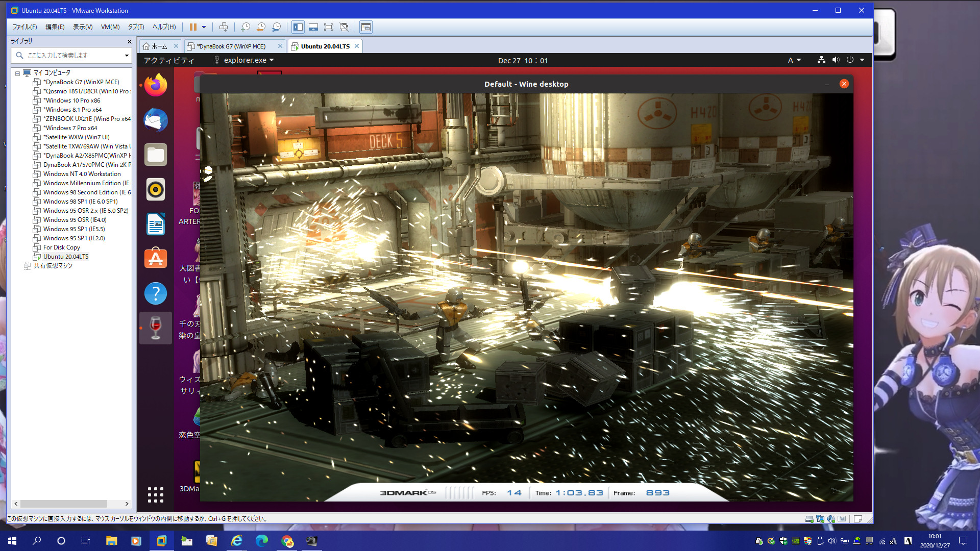Click the hard disk status icon in VMware status bar
This screenshot has height=551, width=980.
[x=809, y=519]
